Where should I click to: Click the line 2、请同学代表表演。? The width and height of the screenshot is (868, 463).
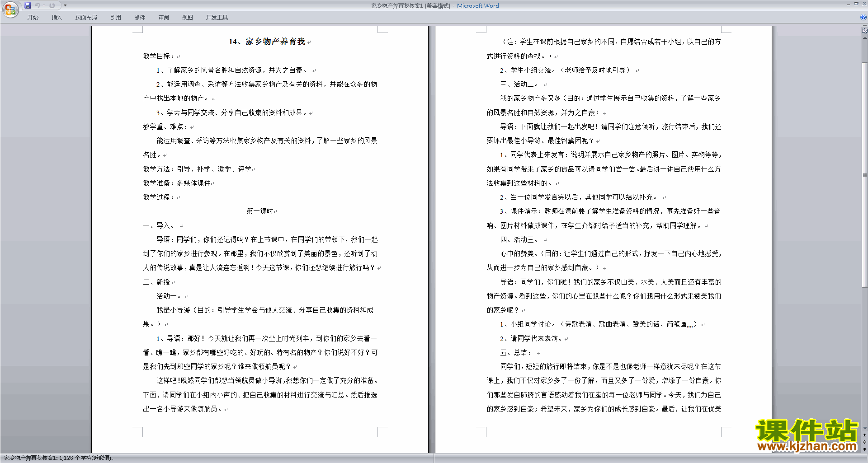532,338
